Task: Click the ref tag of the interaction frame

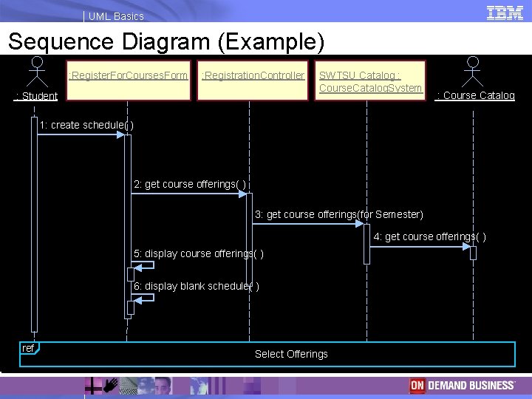Action: click(x=29, y=348)
